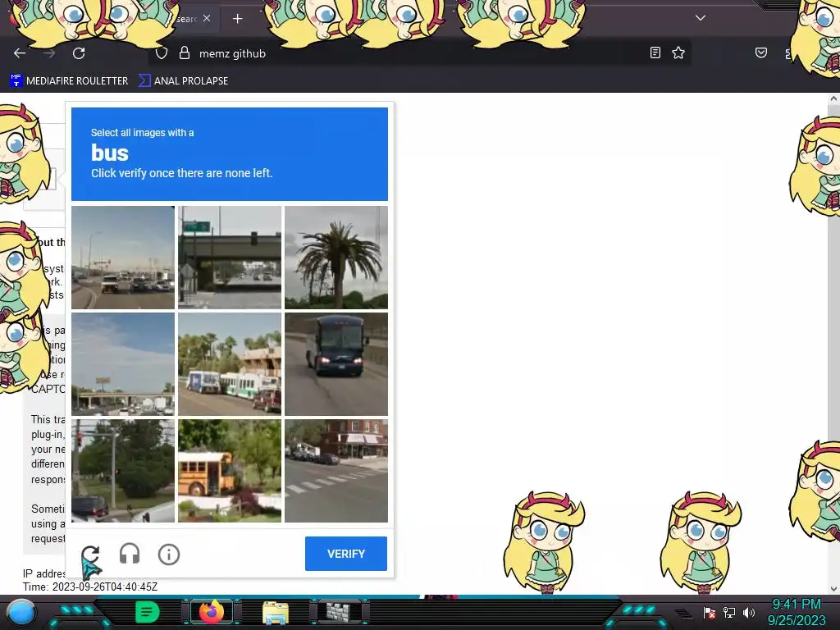Open the Start orb button
This screenshot has height=630, width=840.
coord(21,612)
